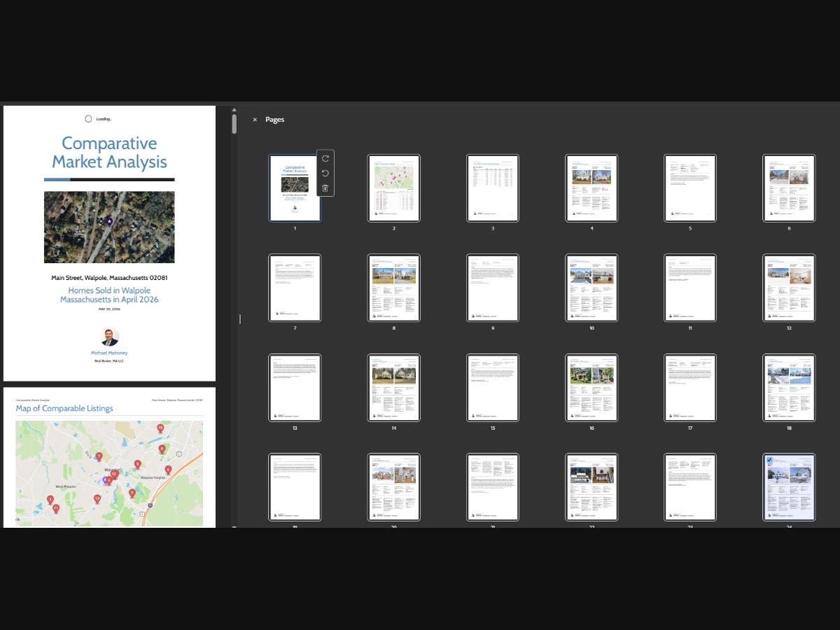This screenshot has width=840, height=630.
Task: Select the page 16 thumbnail
Action: [x=591, y=388]
